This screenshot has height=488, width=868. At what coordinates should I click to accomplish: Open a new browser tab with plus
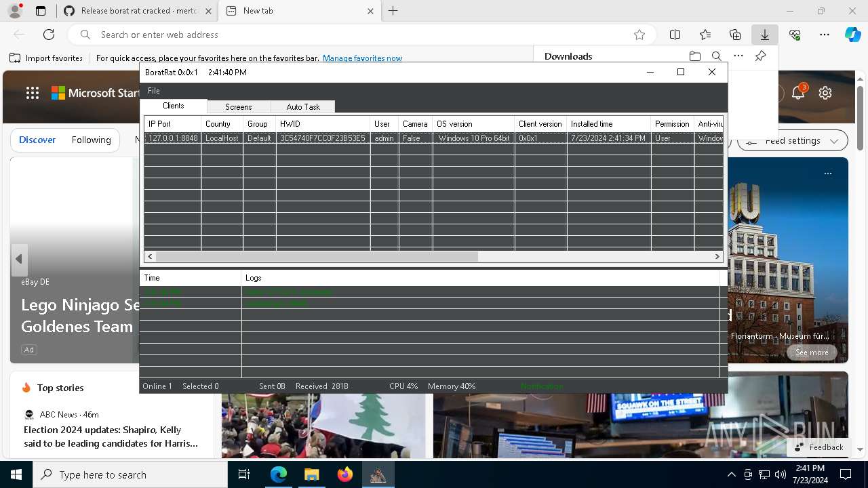(x=393, y=11)
